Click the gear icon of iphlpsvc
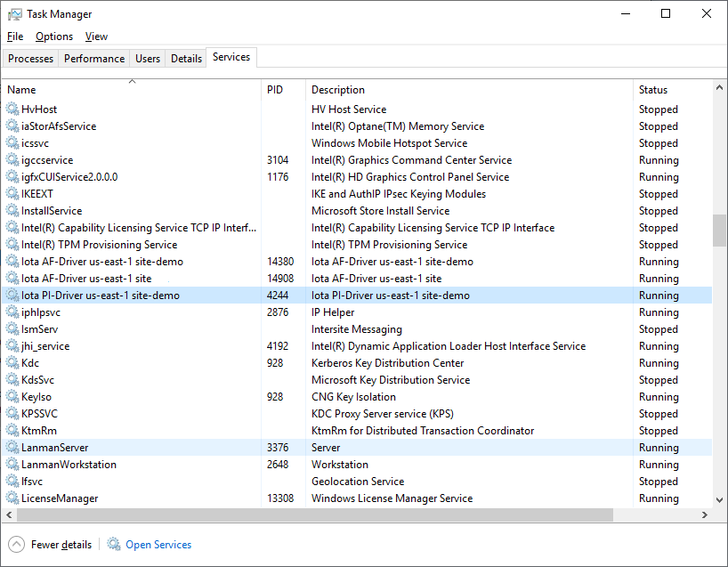The width and height of the screenshot is (728, 567). coord(12,312)
